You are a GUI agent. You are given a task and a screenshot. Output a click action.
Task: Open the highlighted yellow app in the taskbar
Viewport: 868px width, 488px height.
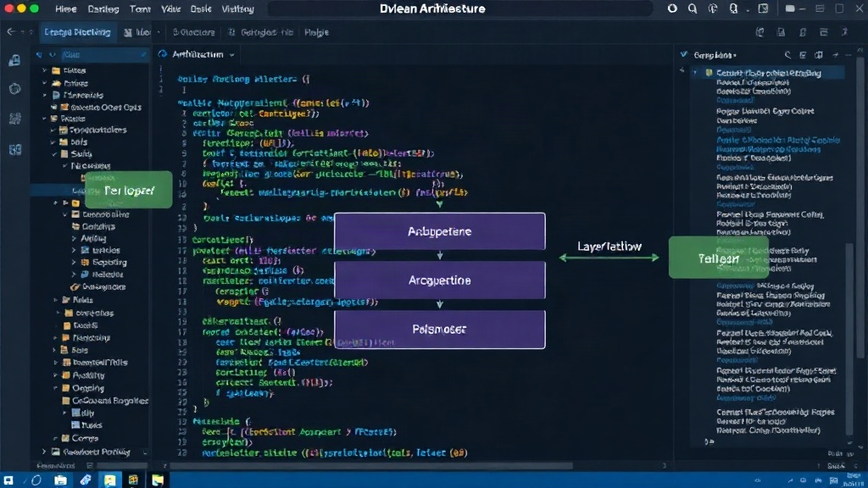click(x=109, y=480)
